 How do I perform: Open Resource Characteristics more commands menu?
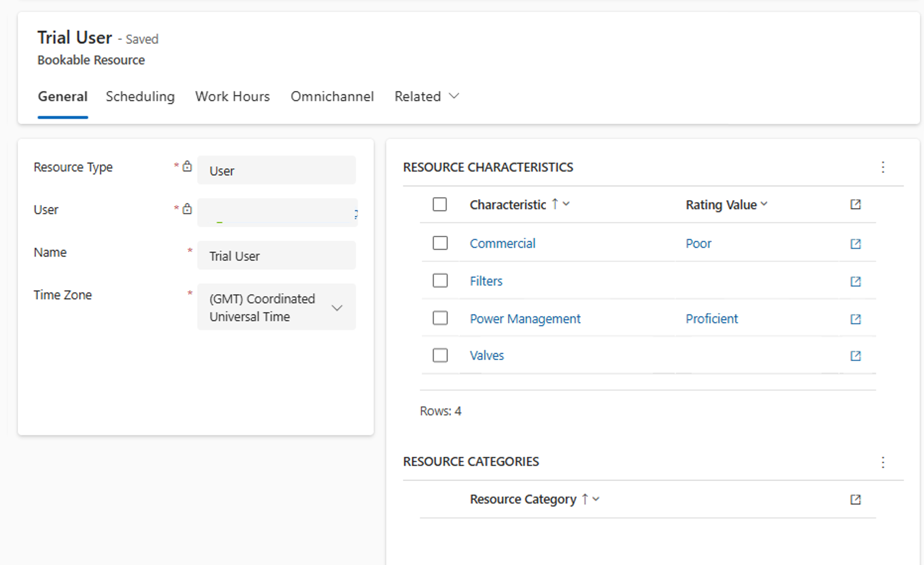point(883,167)
